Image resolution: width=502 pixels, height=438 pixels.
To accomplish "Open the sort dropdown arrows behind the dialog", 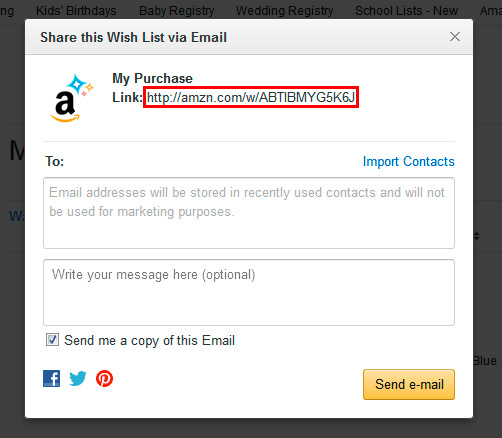I will (477, 236).
